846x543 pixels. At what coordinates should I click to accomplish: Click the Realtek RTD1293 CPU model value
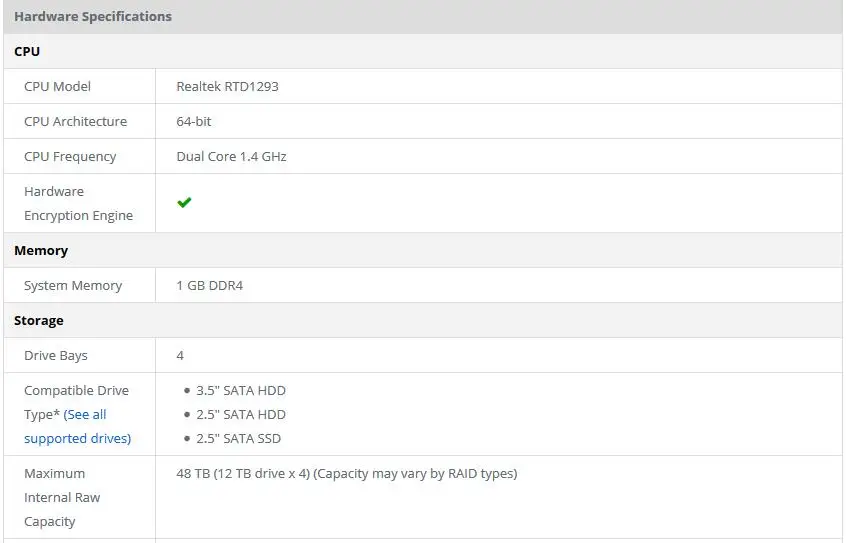tap(227, 86)
